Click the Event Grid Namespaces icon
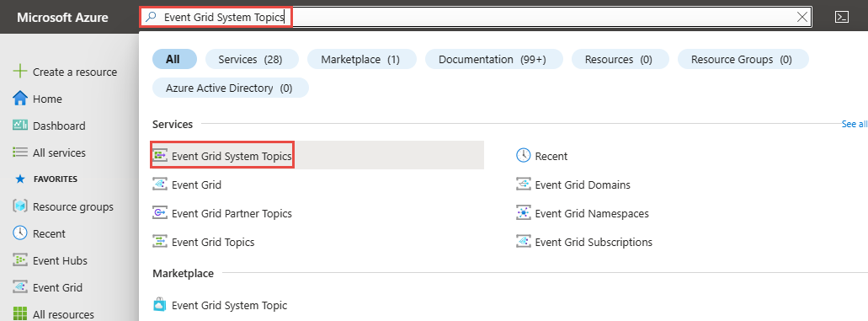The width and height of the screenshot is (868, 321). point(523,213)
